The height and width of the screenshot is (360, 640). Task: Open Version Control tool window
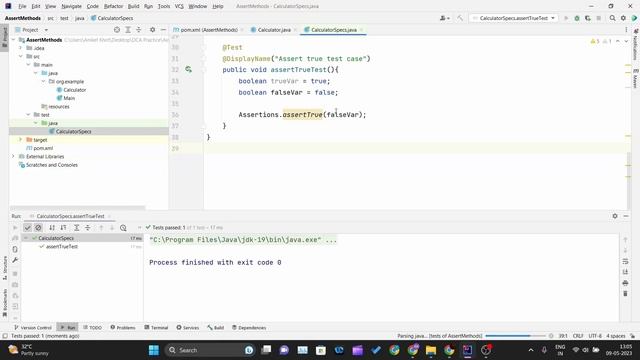click(x=33, y=327)
